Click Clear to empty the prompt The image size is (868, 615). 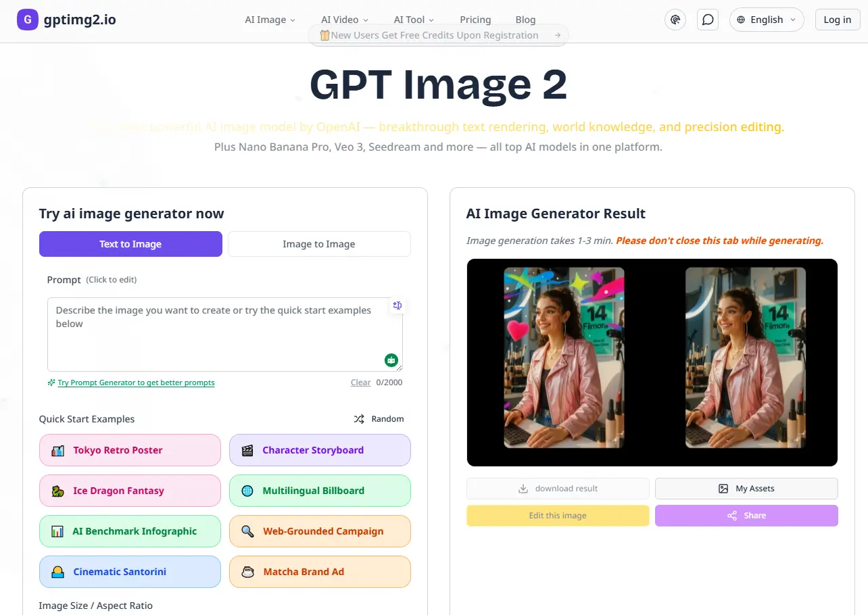361,382
